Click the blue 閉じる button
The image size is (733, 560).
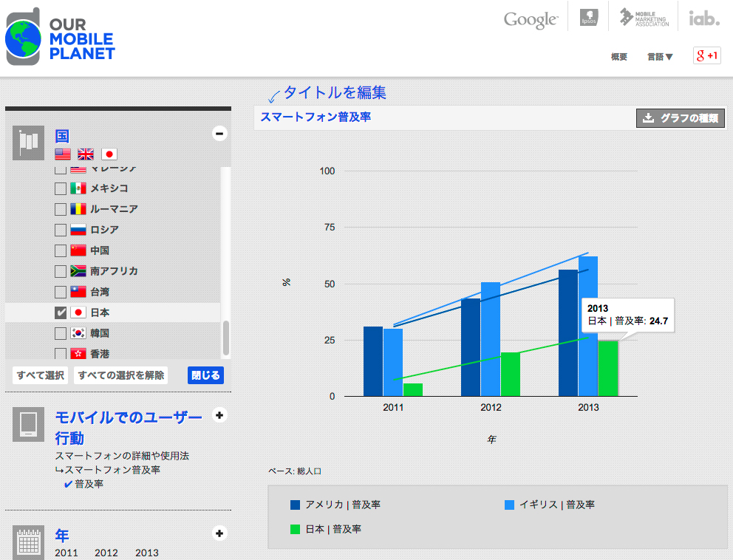pos(205,375)
